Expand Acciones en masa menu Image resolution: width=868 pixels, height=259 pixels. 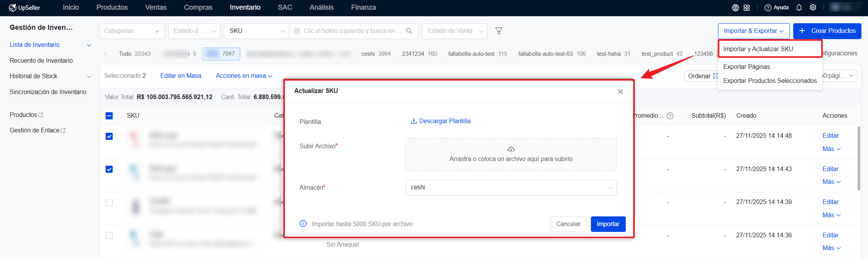244,76
